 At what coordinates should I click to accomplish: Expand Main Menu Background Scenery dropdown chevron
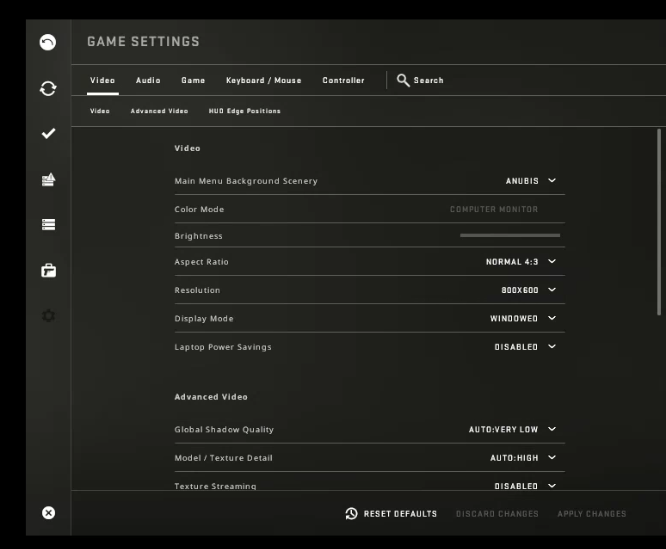pos(552,180)
